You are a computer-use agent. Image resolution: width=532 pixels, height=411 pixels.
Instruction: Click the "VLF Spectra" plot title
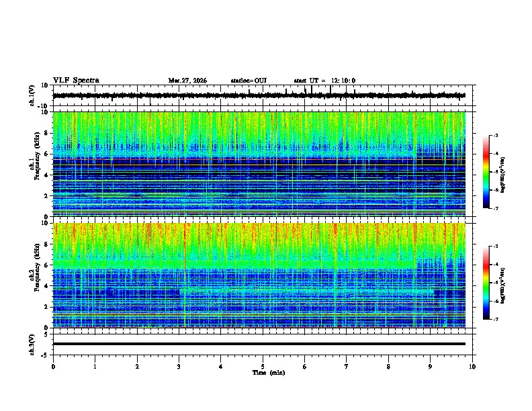pos(76,81)
